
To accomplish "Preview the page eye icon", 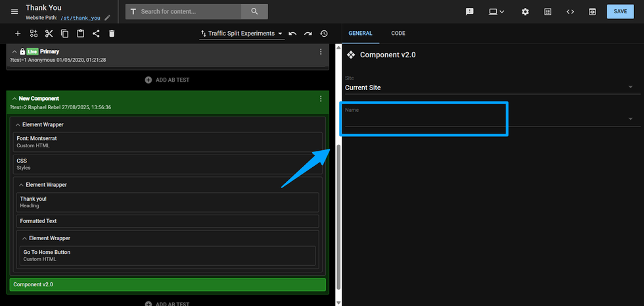I will click(592, 12).
